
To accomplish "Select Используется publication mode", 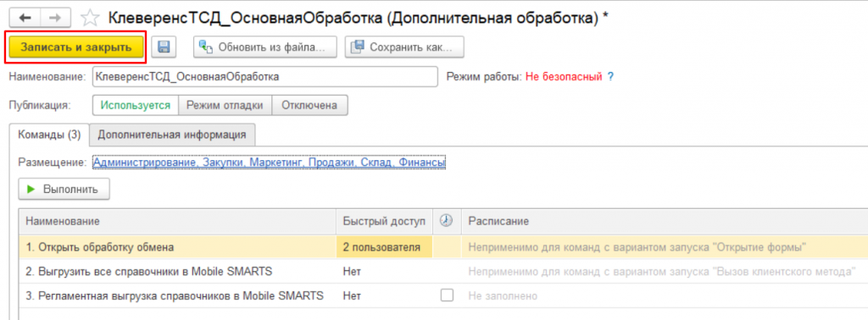I will click(x=136, y=106).
